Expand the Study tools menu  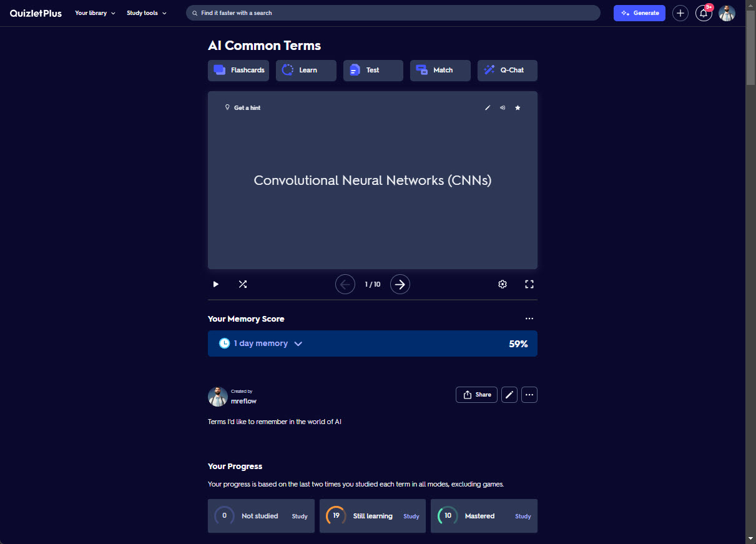147,13
